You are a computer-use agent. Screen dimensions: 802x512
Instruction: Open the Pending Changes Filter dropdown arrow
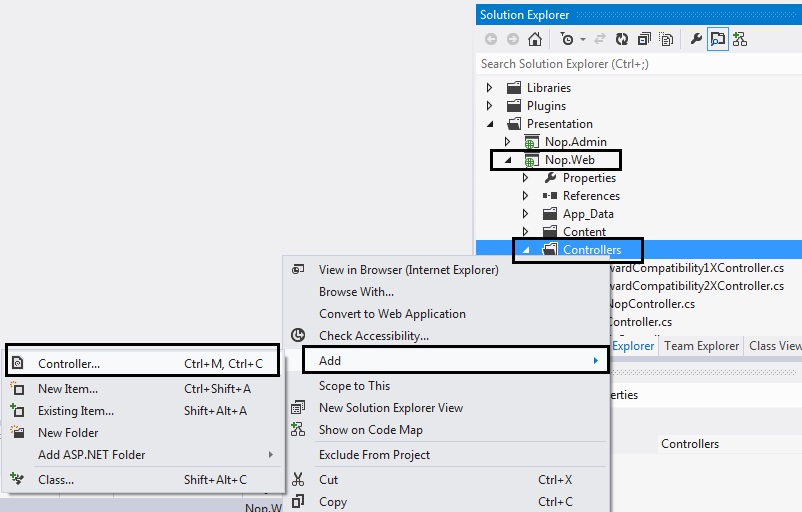point(583,40)
